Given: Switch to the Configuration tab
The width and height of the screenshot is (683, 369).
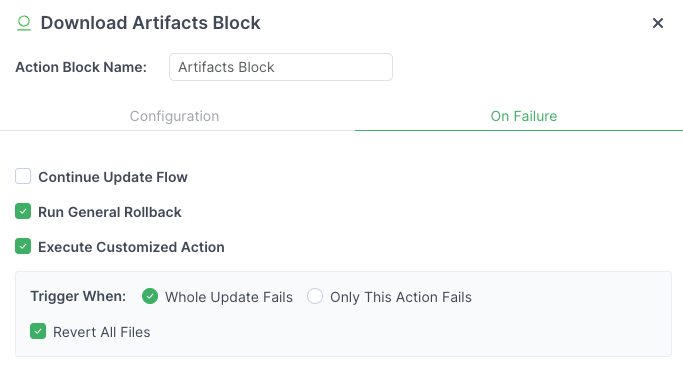Looking at the screenshot, I should pyautogui.click(x=174, y=116).
